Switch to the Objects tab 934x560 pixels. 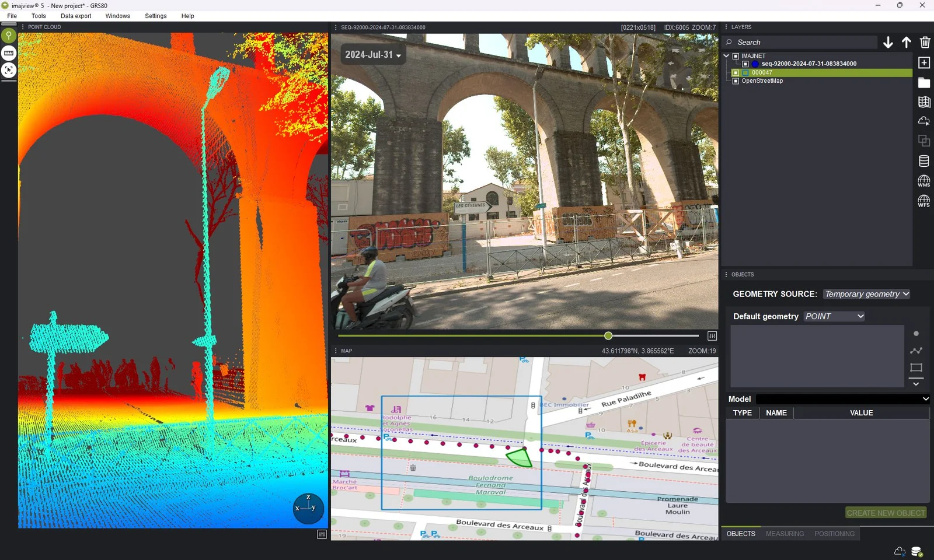pos(741,534)
